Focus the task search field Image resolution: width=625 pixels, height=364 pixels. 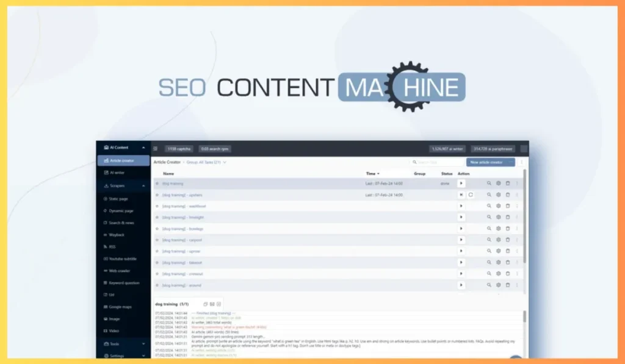437,162
